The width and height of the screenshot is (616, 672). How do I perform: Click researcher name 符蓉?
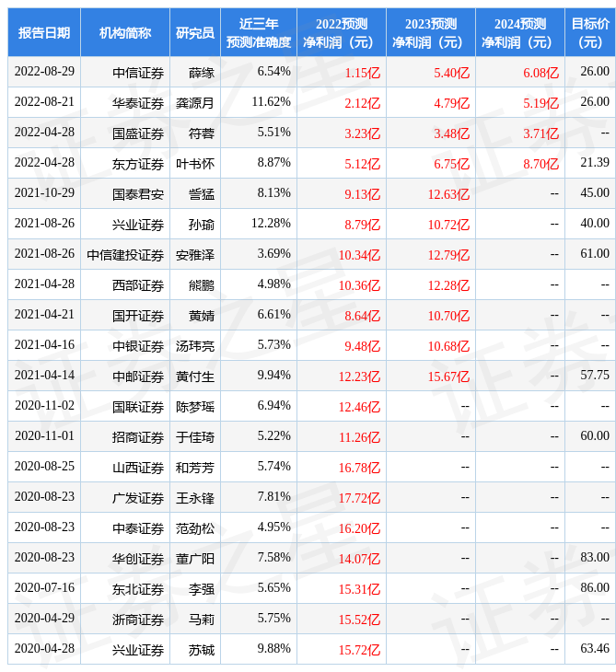pos(202,133)
